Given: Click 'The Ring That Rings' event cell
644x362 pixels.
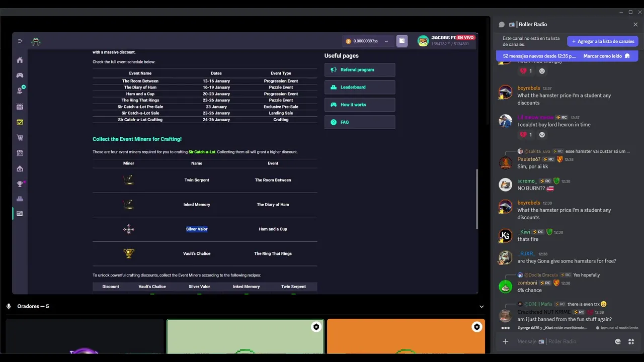Looking at the screenshot, I should (273, 253).
